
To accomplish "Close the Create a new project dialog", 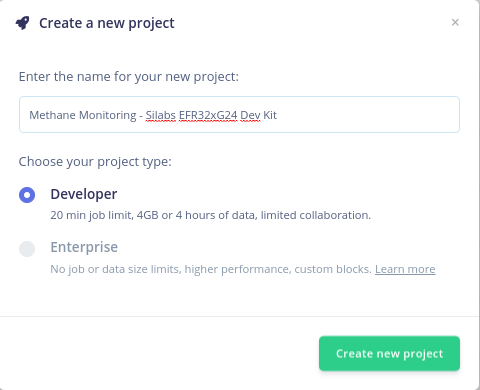I will point(455,22).
